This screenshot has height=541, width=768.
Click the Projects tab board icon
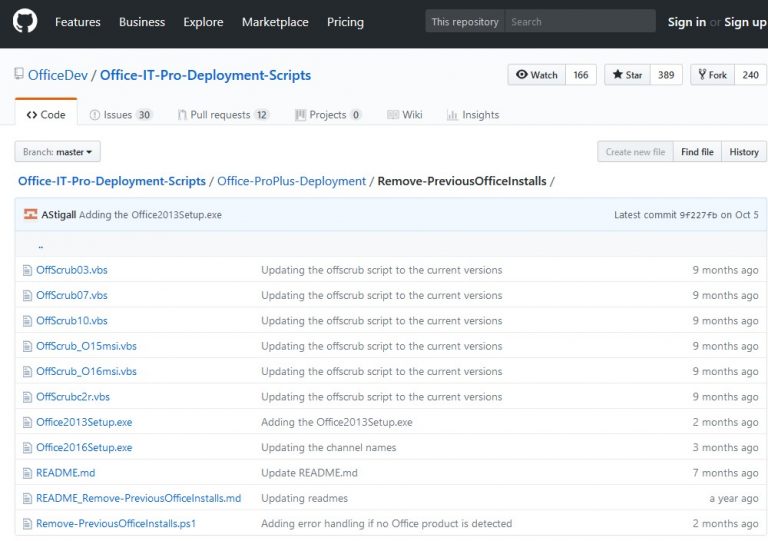[300, 115]
